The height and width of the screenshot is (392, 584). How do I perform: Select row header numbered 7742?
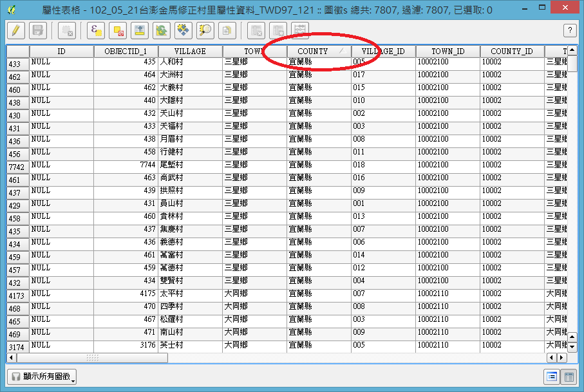tap(18, 167)
